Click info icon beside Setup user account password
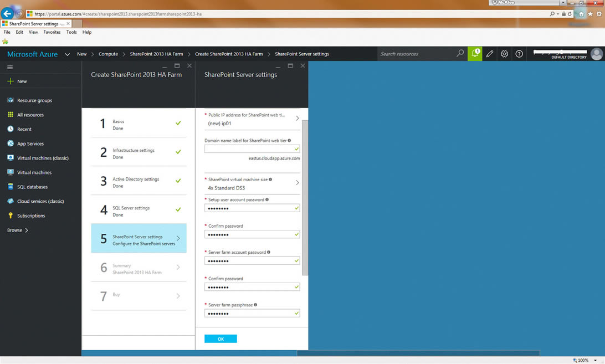Screen dimensions: 605x364 pos(267,199)
